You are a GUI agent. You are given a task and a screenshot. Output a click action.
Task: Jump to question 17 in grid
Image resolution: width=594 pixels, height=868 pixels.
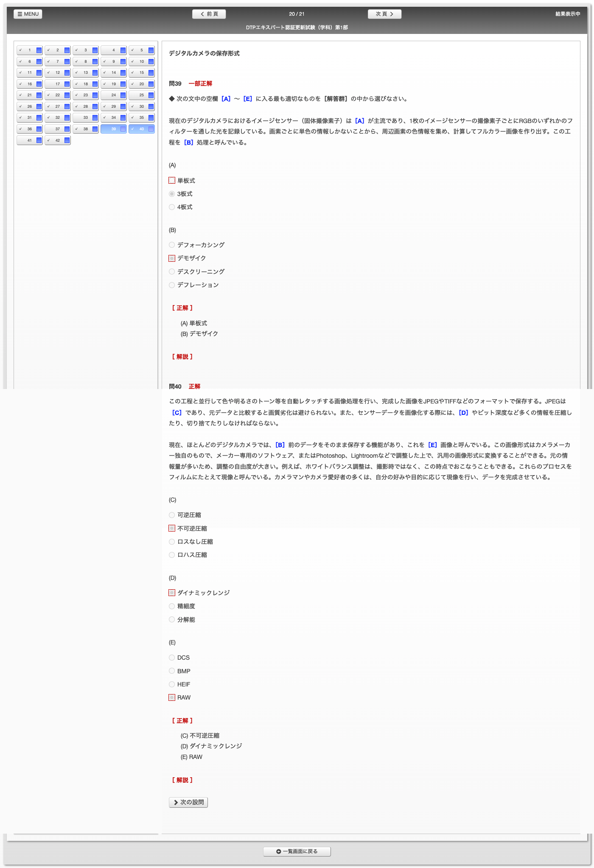click(57, 84)
